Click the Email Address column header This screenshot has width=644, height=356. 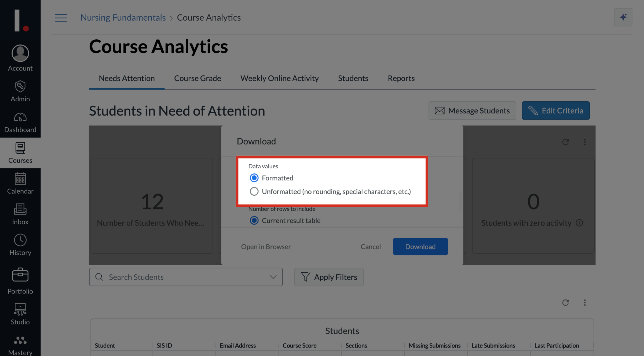point(237,345)
